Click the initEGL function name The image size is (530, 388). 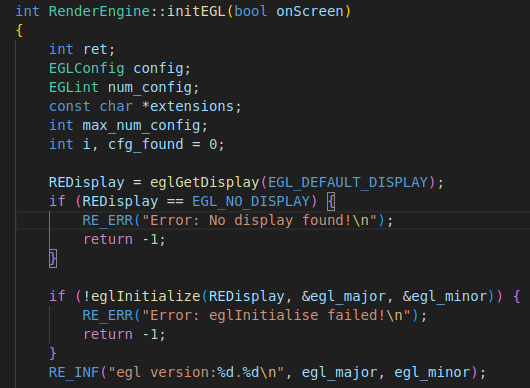196,11
